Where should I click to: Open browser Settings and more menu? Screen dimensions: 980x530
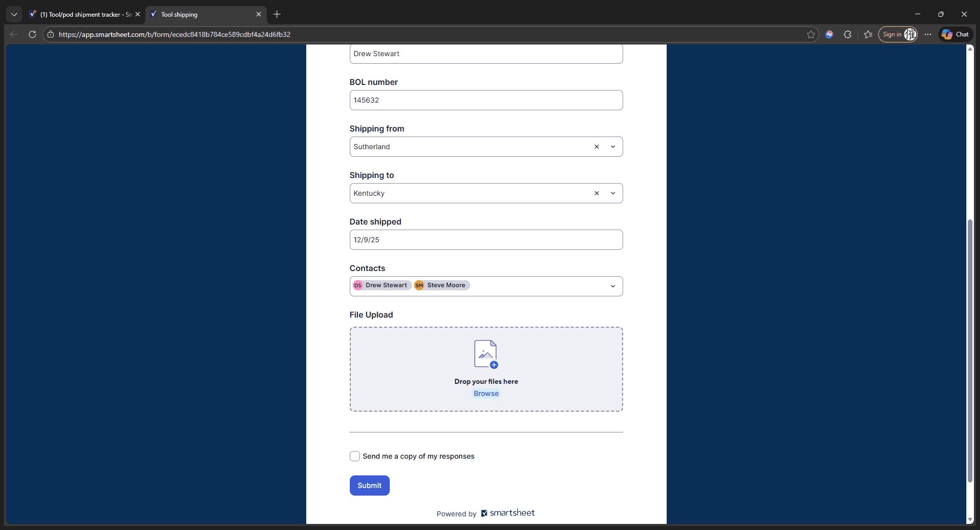tap(928, 34)
